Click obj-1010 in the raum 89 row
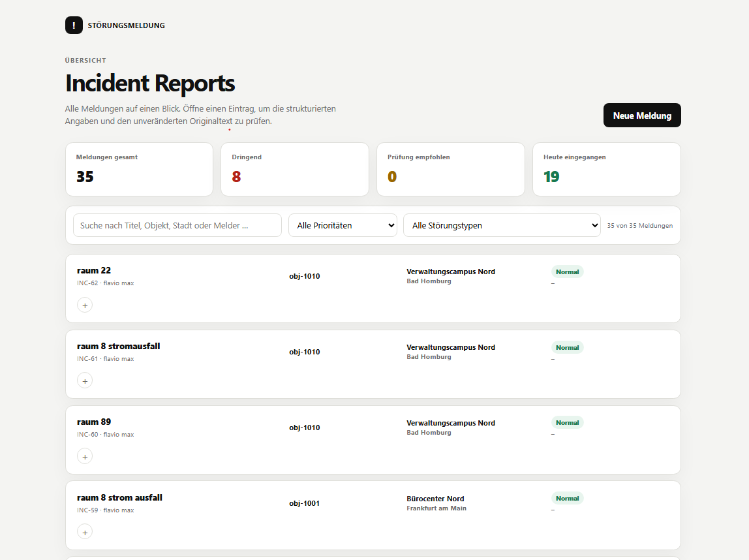Image resolution: width=749 pixels, height=560 pixels. (x=304, y=427)
